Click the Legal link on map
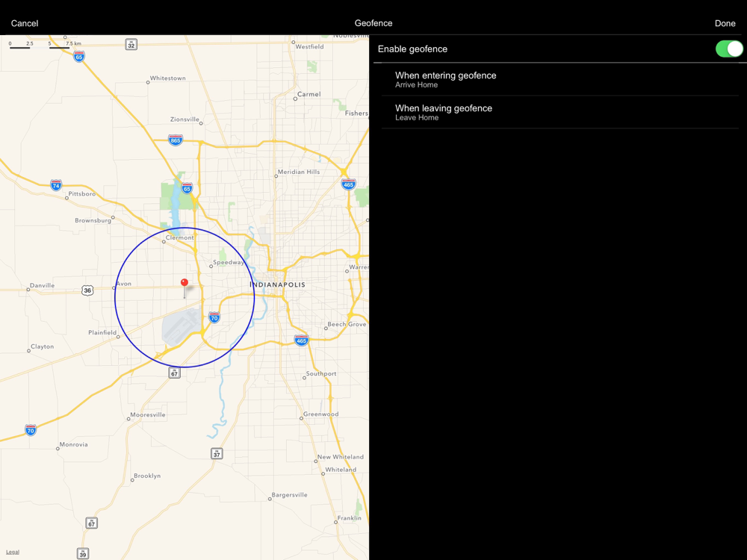 click(x=13, y=552)
